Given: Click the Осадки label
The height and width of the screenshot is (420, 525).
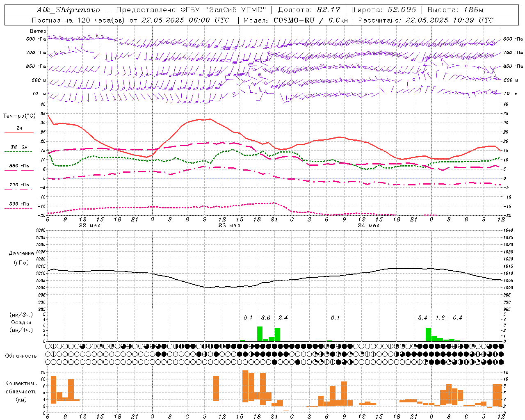Looking at the screenshot, I should 21,322.
